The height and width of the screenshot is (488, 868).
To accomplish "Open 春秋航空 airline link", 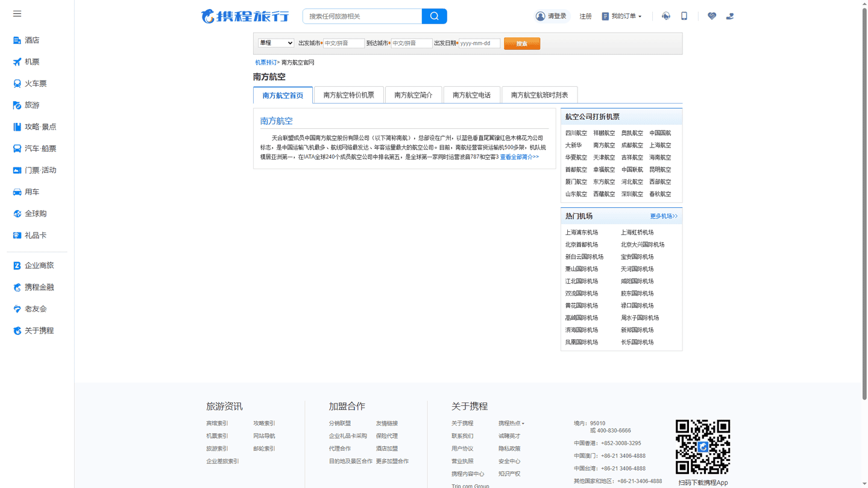I will click(x=660, y=194).
